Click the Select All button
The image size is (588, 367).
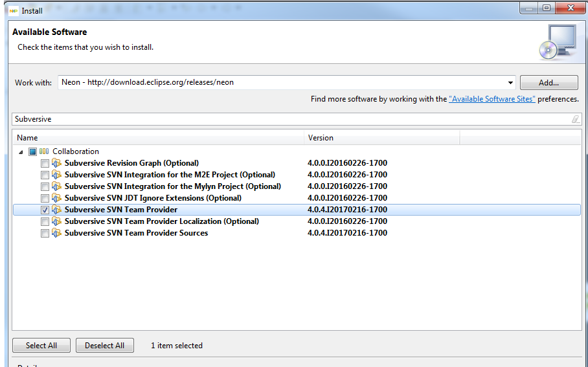pos(41,345)
